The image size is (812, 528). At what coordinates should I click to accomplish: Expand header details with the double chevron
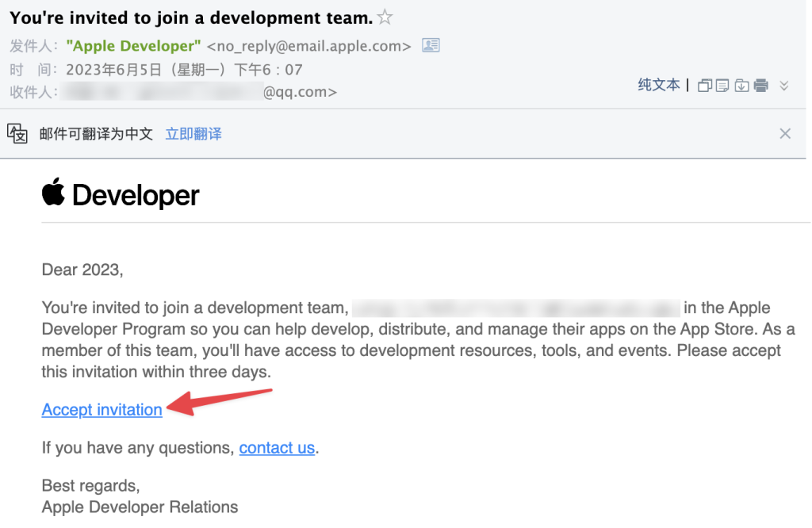pyautogui.click(x=784, y=86)
